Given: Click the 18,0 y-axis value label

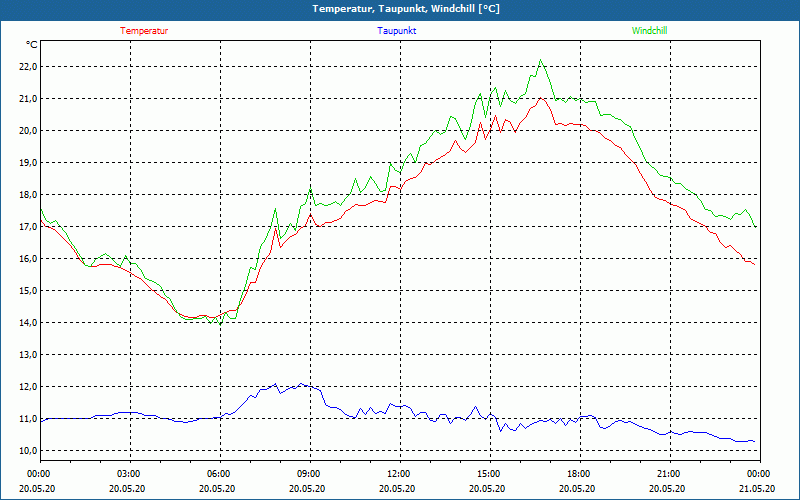Looking at the screenshot, I should [26, 195].
